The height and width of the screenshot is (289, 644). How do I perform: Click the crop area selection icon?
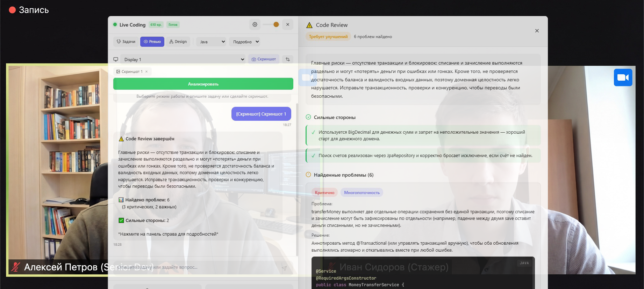(287, 59)
